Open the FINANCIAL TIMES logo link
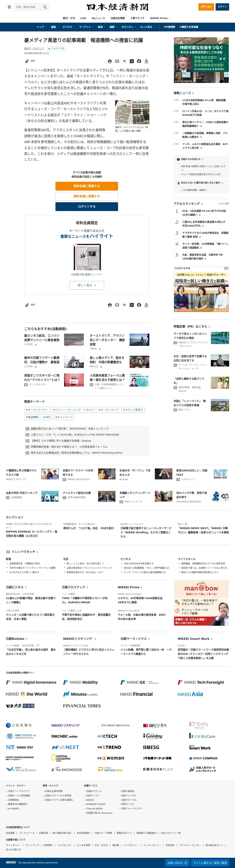235x868 pixels. pos(82,706)
